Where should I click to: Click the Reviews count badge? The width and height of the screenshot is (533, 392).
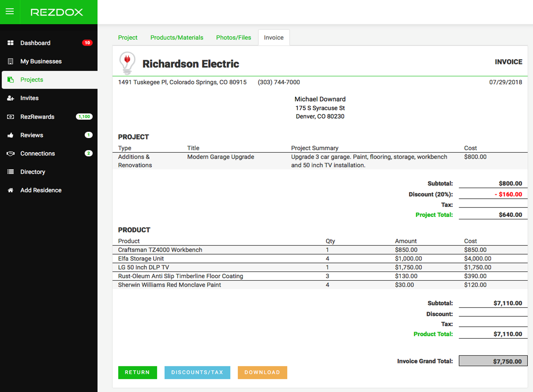pyautogui.click(x=89, y=135)
